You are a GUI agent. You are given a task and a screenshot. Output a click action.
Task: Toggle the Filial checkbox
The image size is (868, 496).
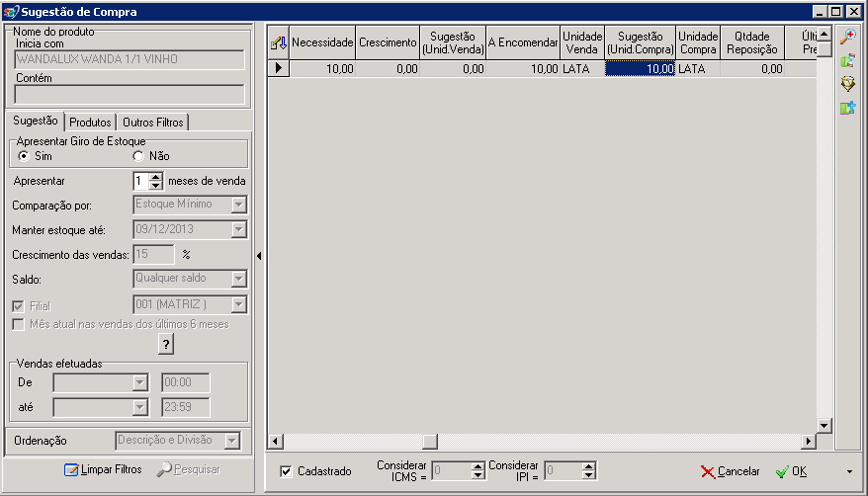tap(18, 306)
